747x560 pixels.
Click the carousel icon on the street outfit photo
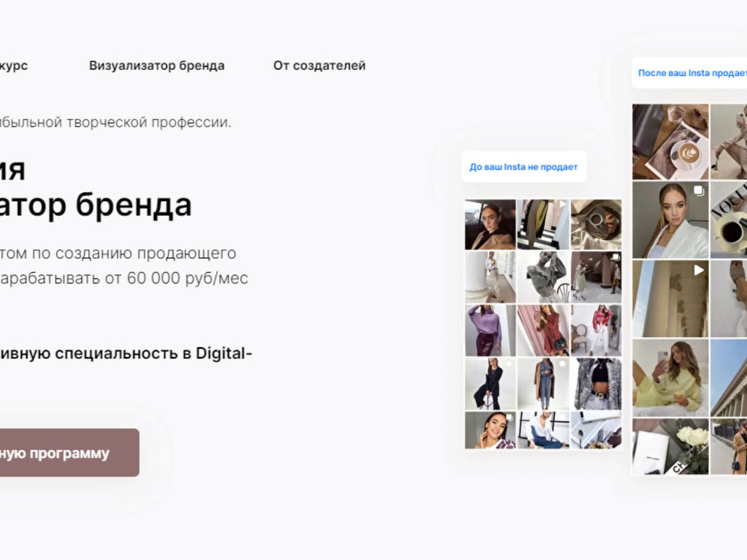[615, 257]
